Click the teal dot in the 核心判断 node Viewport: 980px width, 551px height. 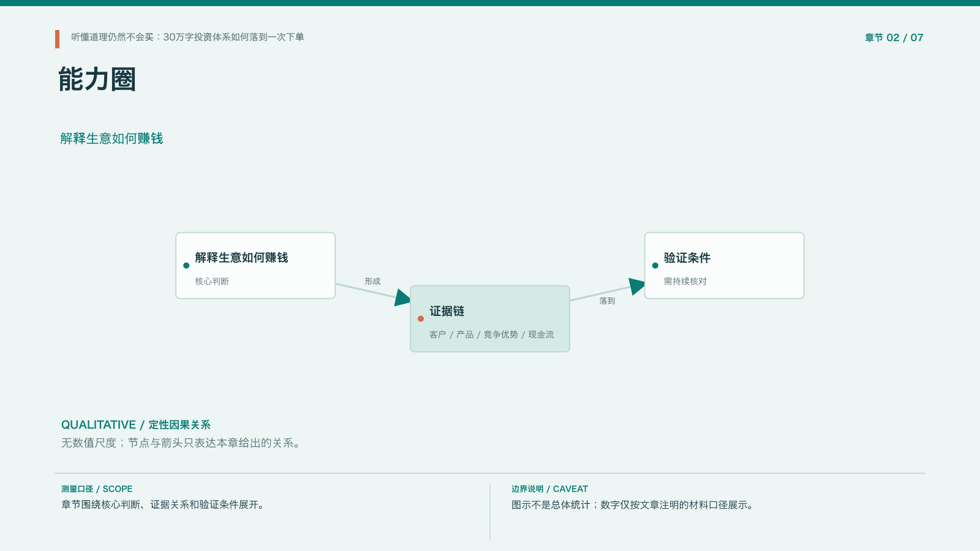coord(186,266)
